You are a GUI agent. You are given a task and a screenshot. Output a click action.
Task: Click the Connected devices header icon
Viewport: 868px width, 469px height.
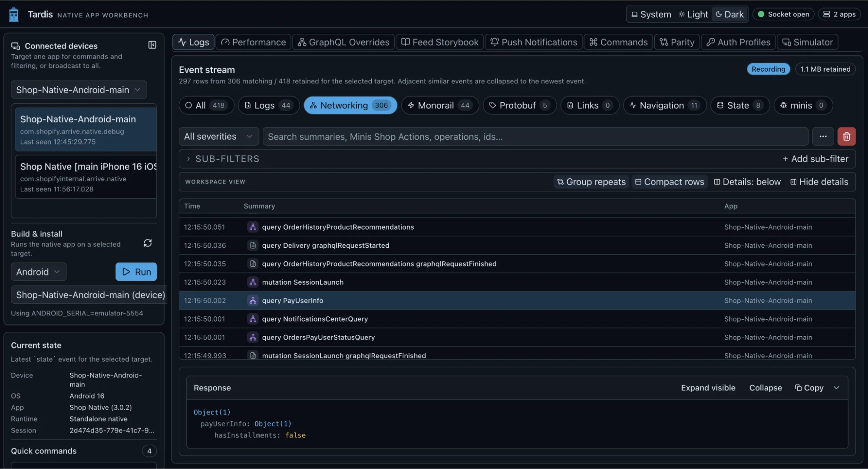tap(16, 46)
